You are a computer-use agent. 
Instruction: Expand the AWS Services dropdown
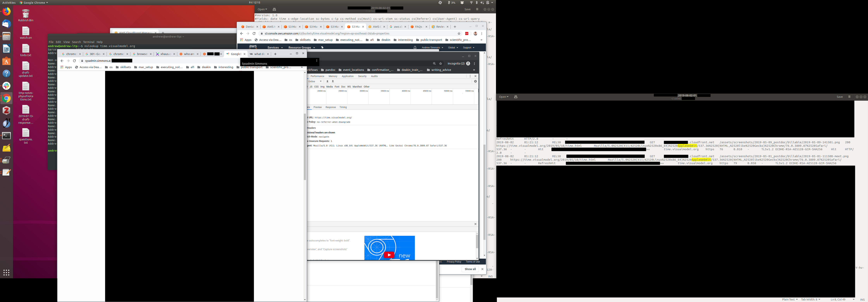click(275, 47)
